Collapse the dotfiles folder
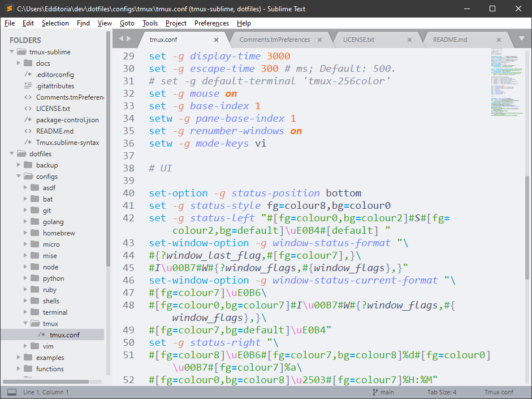Viewport: 532px width, 399px height. (x=12, y=153)
